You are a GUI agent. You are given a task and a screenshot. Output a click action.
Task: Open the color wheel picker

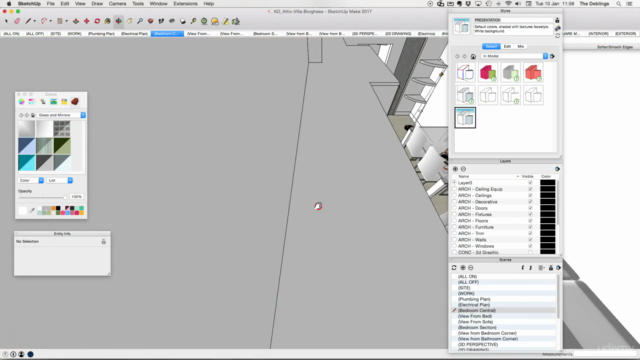[x=21, y=102]
